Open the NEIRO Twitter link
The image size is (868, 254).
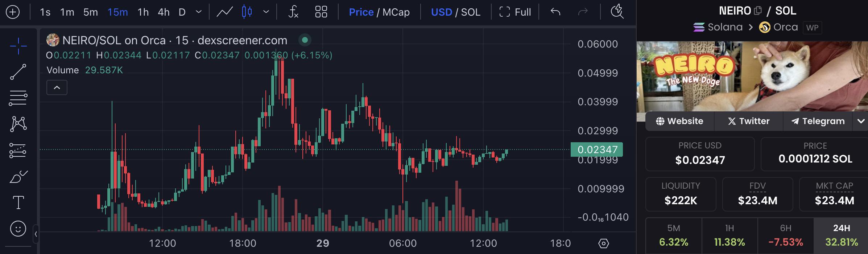(x=748, y=121)
